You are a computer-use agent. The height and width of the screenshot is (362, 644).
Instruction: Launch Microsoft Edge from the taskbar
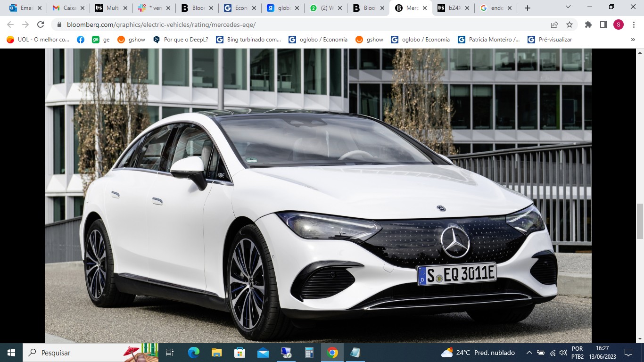[193, 353]
